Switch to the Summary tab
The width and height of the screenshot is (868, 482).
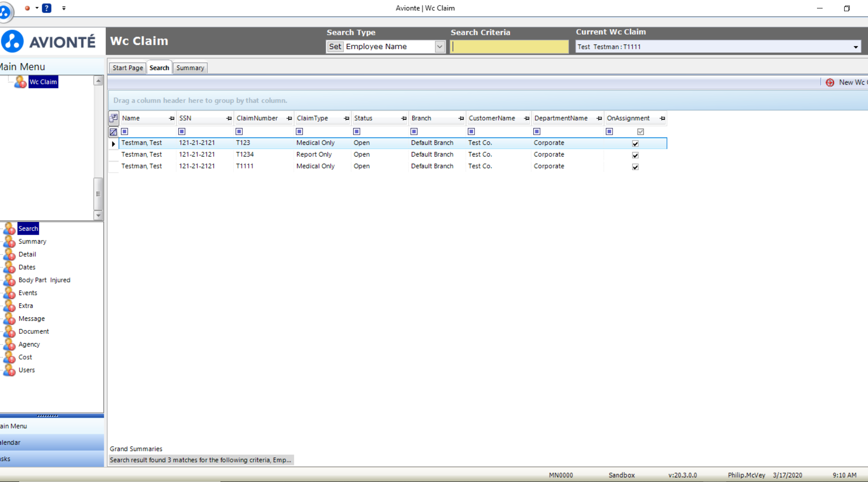coord(190,68)
